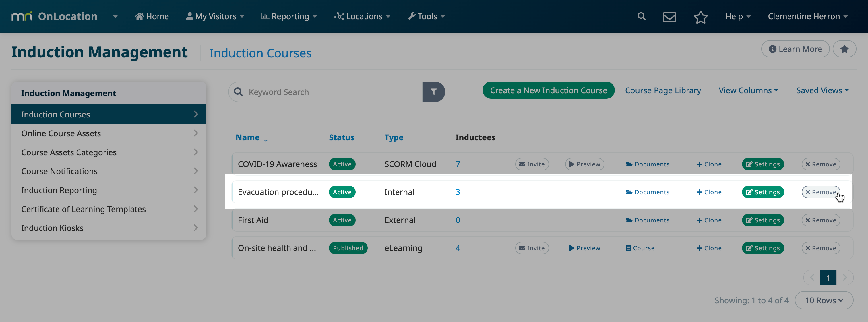Select the Induction Reporting menu item
The width and height of the screenshot is (868, 322).
pos(59,190)
